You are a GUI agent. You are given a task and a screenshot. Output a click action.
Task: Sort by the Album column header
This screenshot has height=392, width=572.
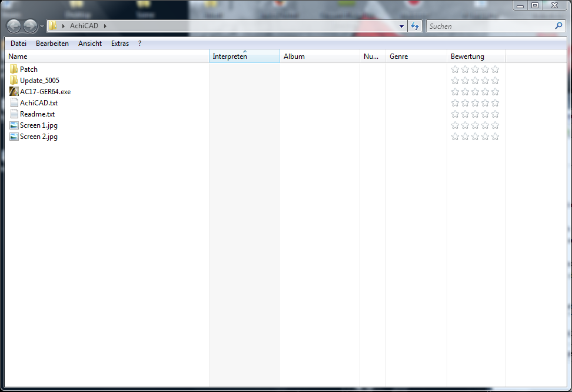[x=320, y=56]
